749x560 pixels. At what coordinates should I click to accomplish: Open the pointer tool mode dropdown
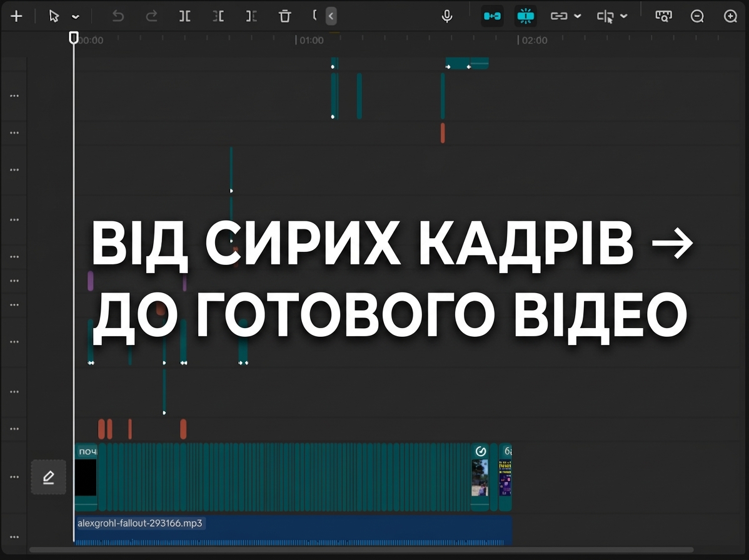point(76,17)
